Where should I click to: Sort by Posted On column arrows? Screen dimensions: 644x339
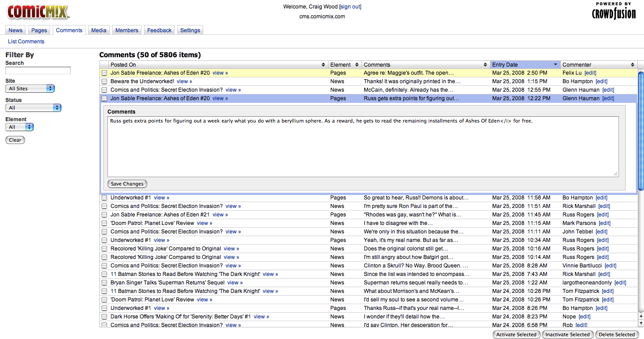coord(324,65)
